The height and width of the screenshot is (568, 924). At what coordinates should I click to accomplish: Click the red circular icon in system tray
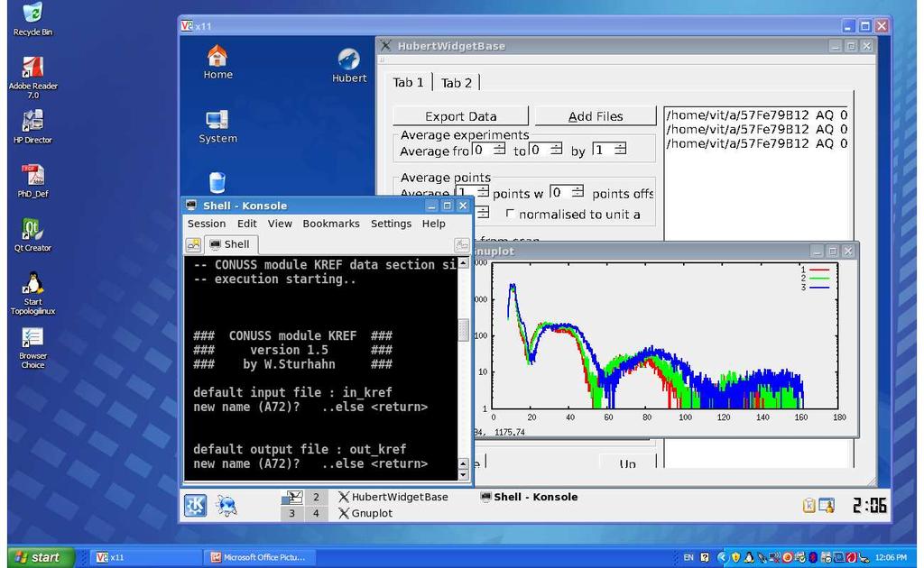point(787,557)
